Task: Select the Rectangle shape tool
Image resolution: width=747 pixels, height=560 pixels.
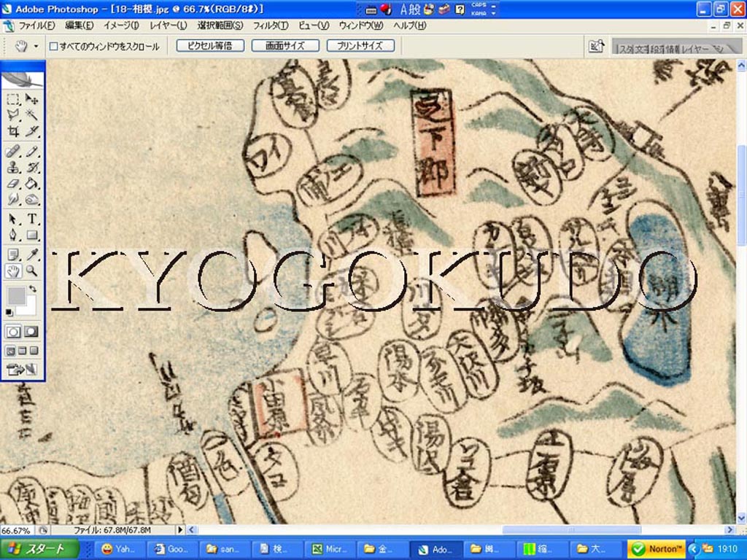Action: coord(31,235)
